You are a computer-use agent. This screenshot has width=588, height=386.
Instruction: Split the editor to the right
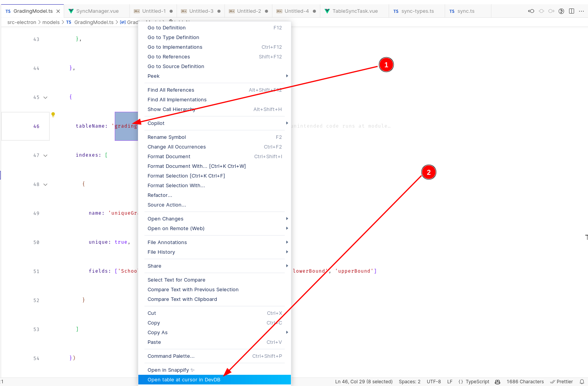[x=571, y=11]
